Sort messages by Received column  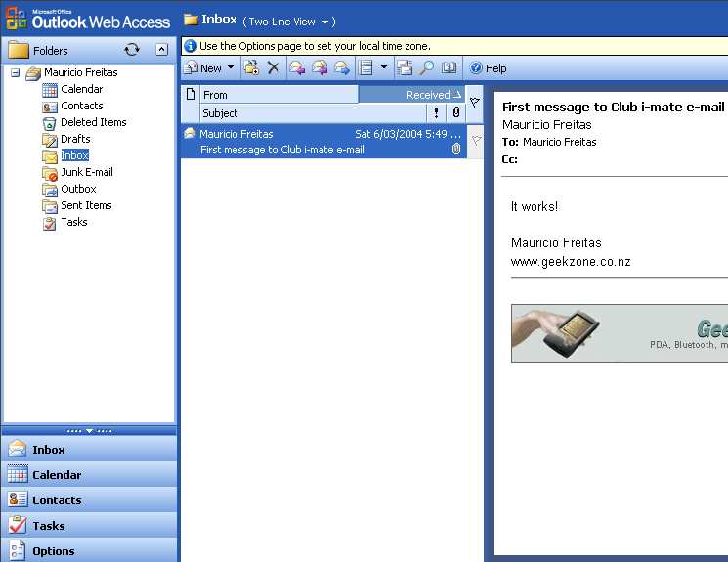[x=411, y=95]
